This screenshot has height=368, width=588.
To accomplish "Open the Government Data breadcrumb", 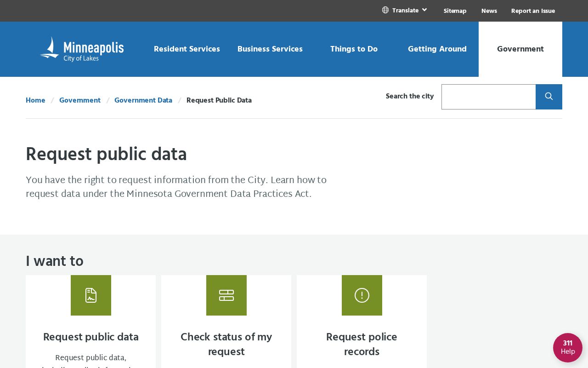I will [143, 100].
